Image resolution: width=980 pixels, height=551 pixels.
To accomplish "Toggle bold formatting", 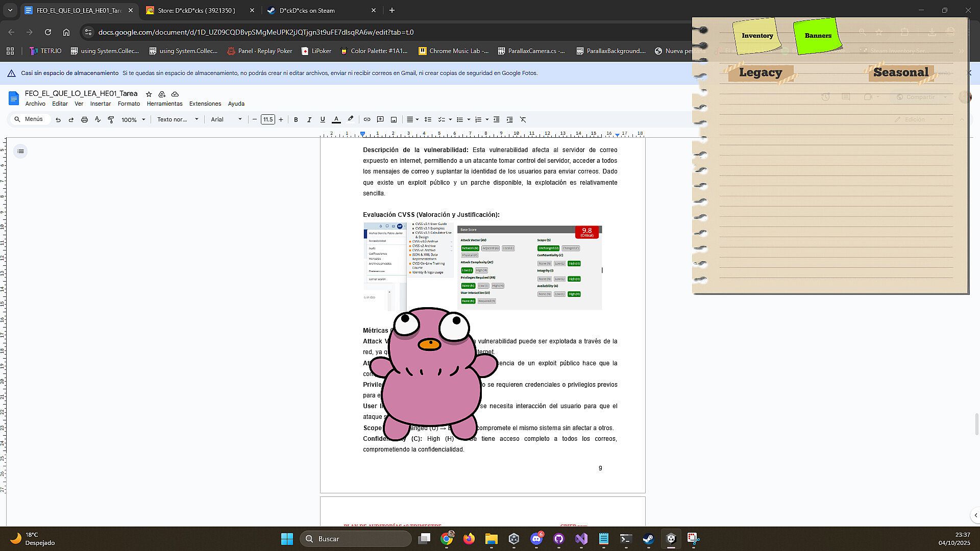I will [x=296, y=119].
